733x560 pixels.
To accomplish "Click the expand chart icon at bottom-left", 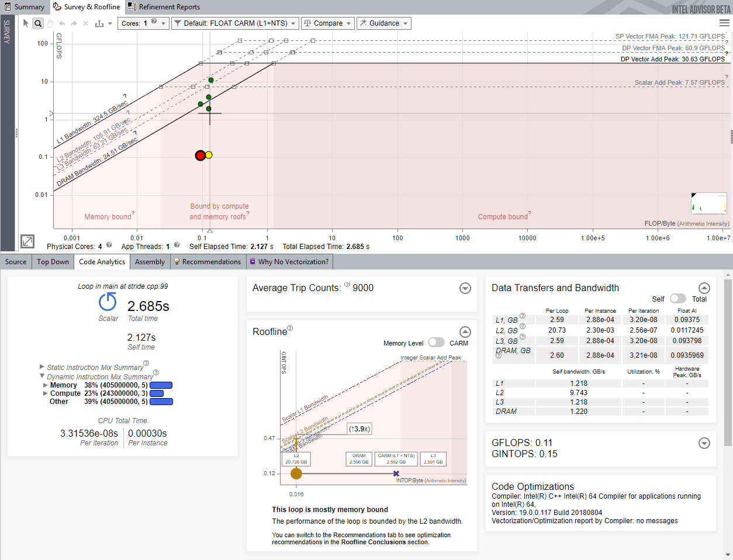I will pos(27,241).
